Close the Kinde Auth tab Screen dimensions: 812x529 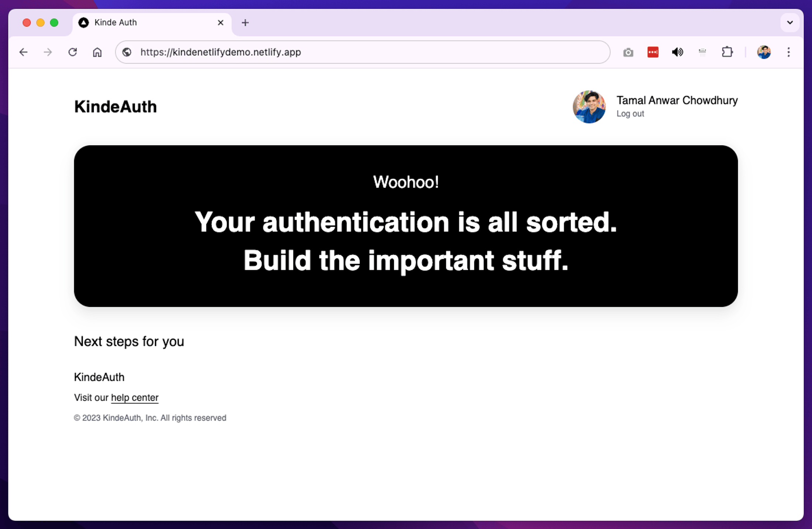click(x=220, y=23)
